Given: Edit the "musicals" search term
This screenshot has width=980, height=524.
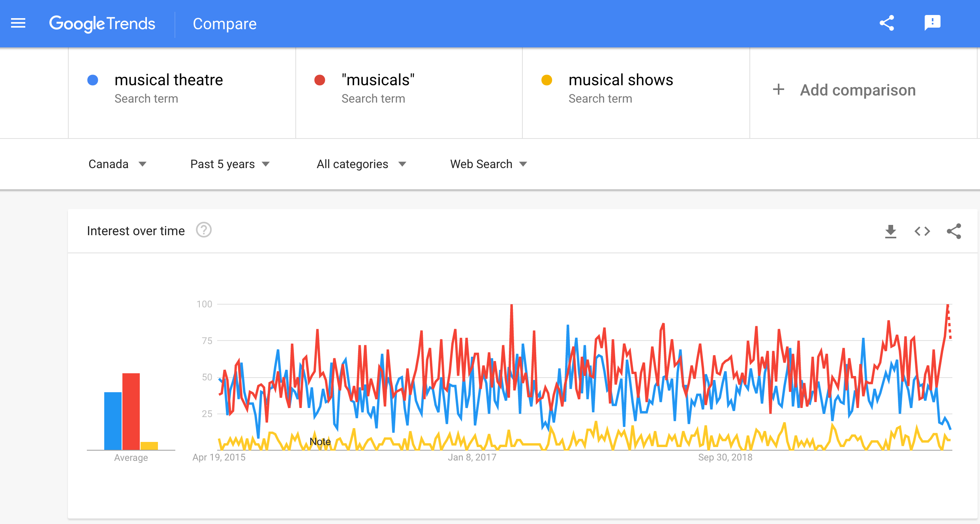Looking at the screenshot, I should [x=378, y=80].
